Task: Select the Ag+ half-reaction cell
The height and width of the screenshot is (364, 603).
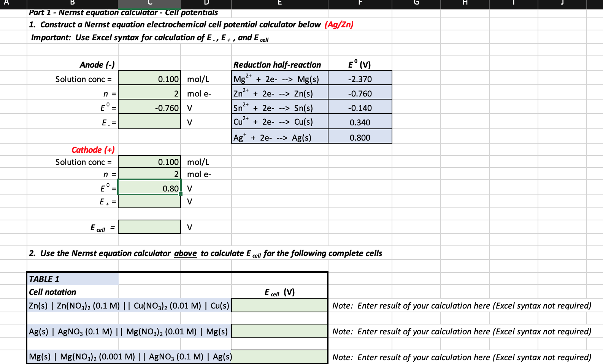Action: (280, 136)
